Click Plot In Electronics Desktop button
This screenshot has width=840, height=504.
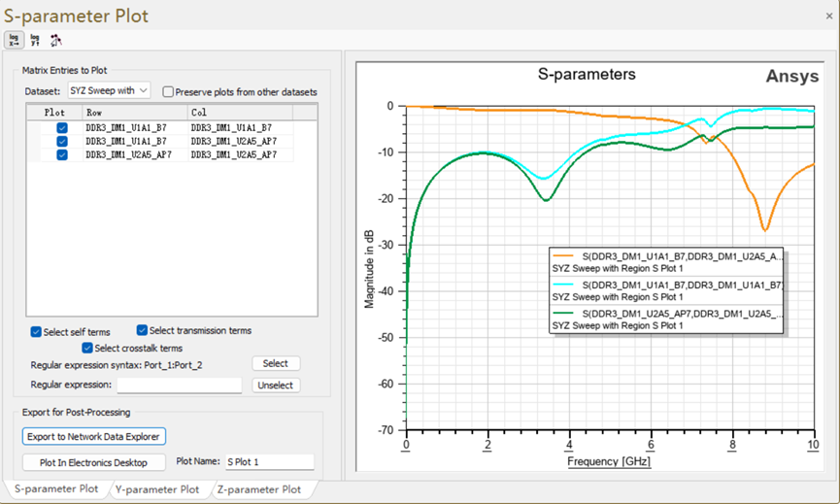(x=94, y=462)
